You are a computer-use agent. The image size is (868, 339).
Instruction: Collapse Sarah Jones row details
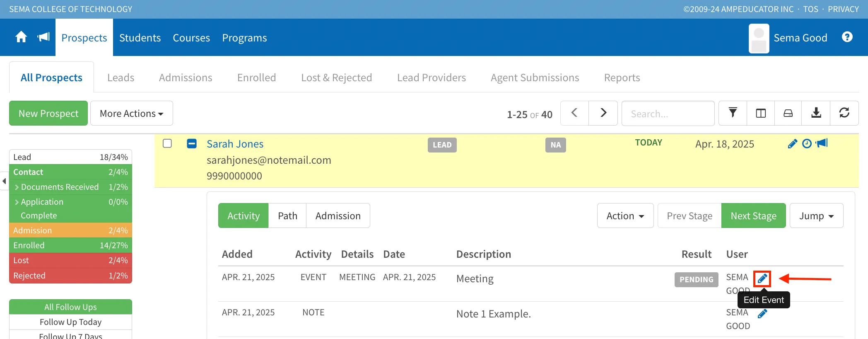192,143
